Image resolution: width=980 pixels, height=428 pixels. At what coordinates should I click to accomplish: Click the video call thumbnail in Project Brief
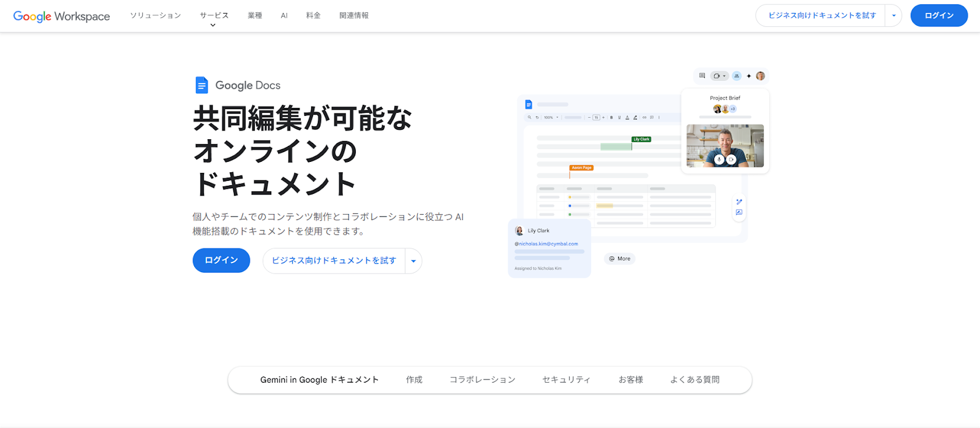click(725, 145)
